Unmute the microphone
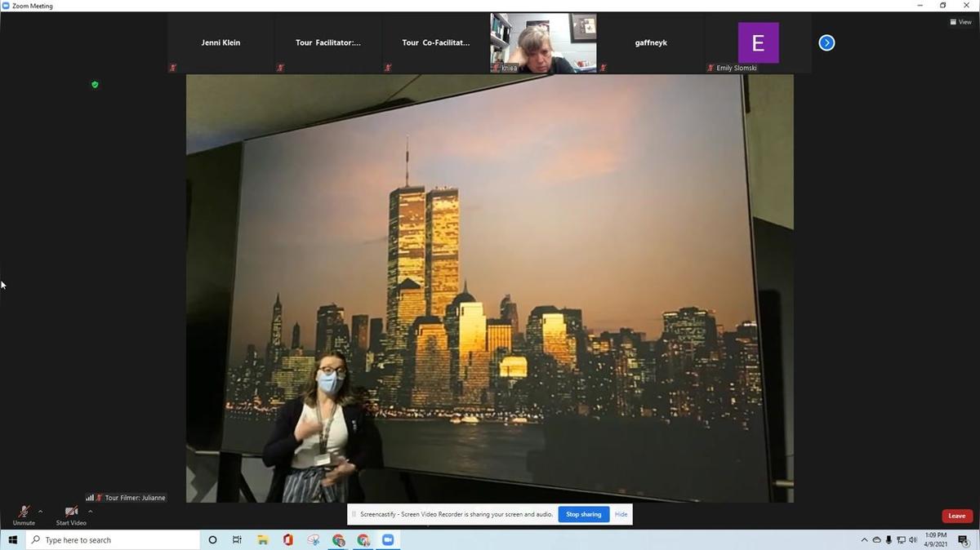Image resolution: width=980 pixels, height=550 pixels. click(24, 515)
